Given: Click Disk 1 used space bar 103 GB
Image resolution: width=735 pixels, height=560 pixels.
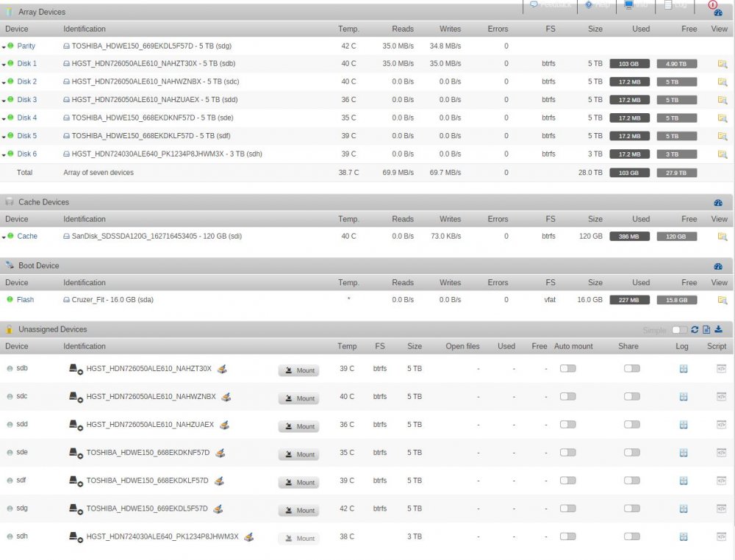Looking at the screenshot, I should coord(629,64).
